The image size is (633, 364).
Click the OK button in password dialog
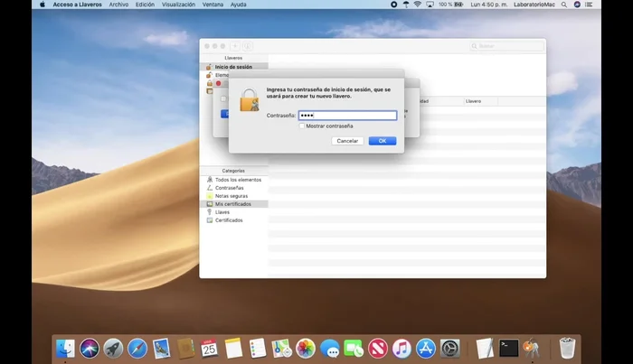383,141
